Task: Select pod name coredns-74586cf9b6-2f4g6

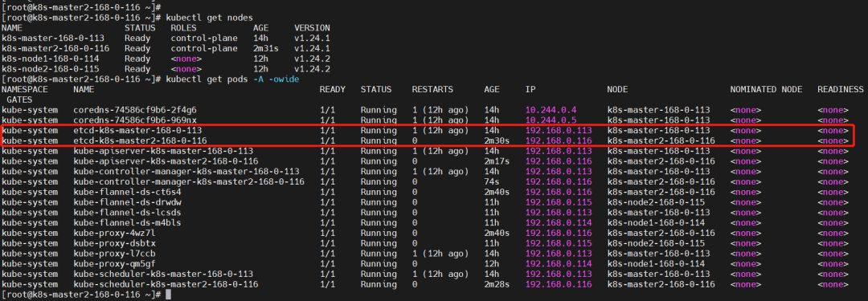Action: click(x=134, y=110)
